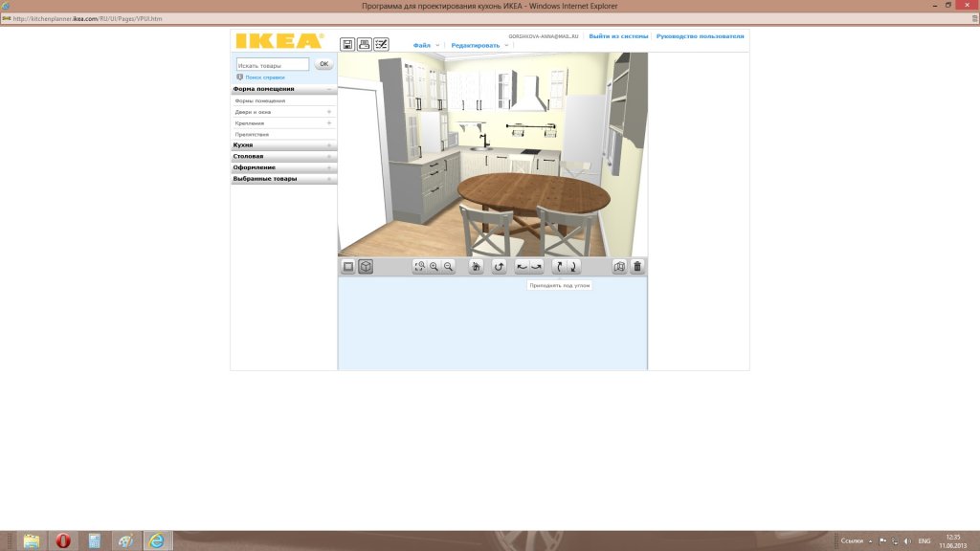Open Руководство пользователя link
980x551 pixels.
point(700,36)
